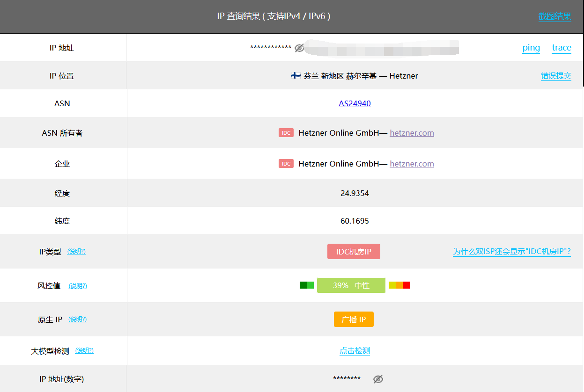Open the 为什么双ISP还会显示 IDC机房IP link
The height and width of the screenshot is (392, 584).
[x=512, y=252]
